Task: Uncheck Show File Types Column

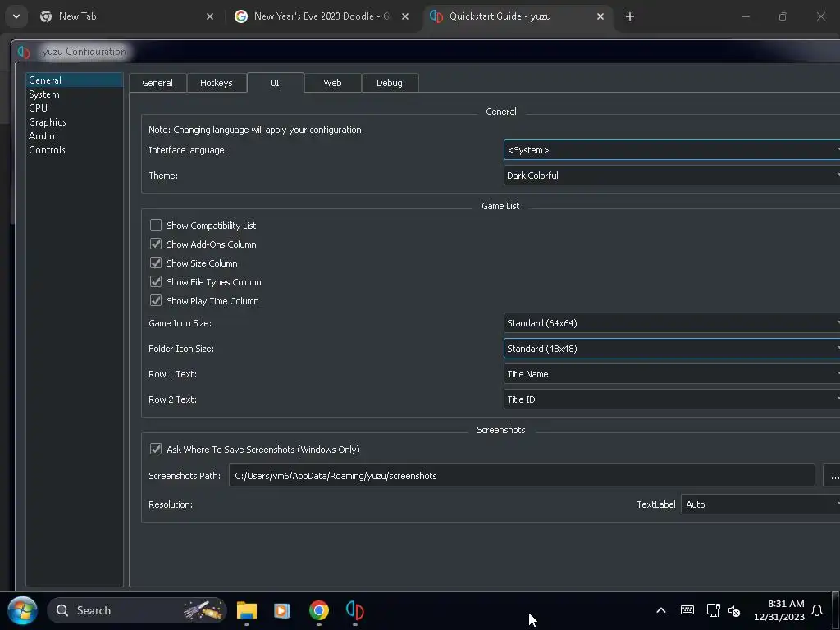Action: (x=156, y=282)
